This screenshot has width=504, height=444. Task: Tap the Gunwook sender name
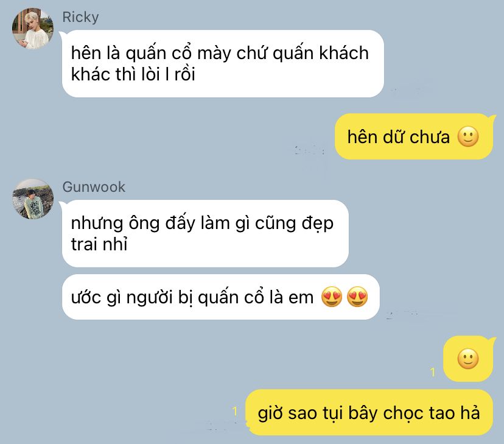pos(94,187)
